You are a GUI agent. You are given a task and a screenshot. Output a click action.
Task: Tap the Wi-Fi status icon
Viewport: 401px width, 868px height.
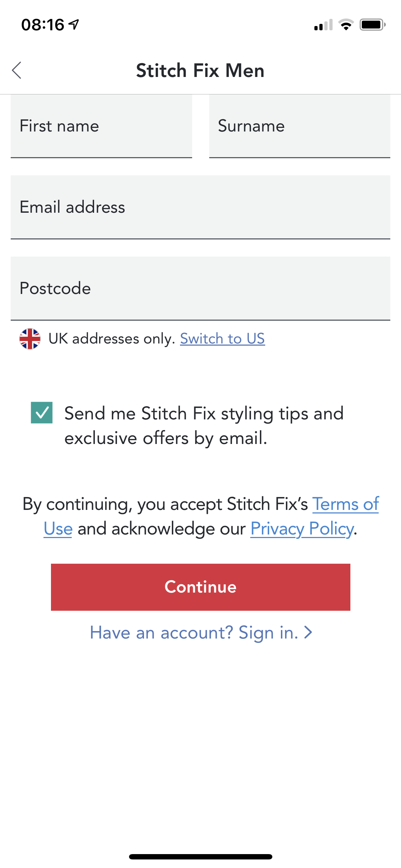pos(345,25)
